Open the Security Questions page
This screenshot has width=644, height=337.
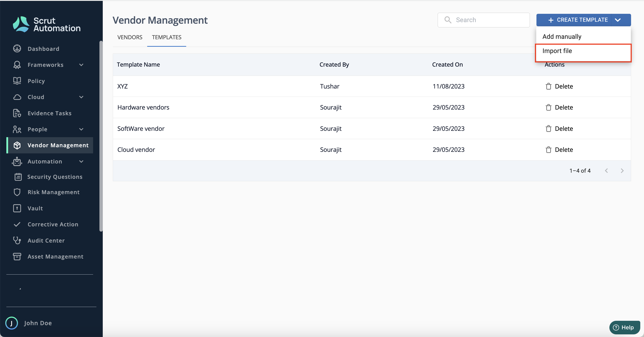55,177
